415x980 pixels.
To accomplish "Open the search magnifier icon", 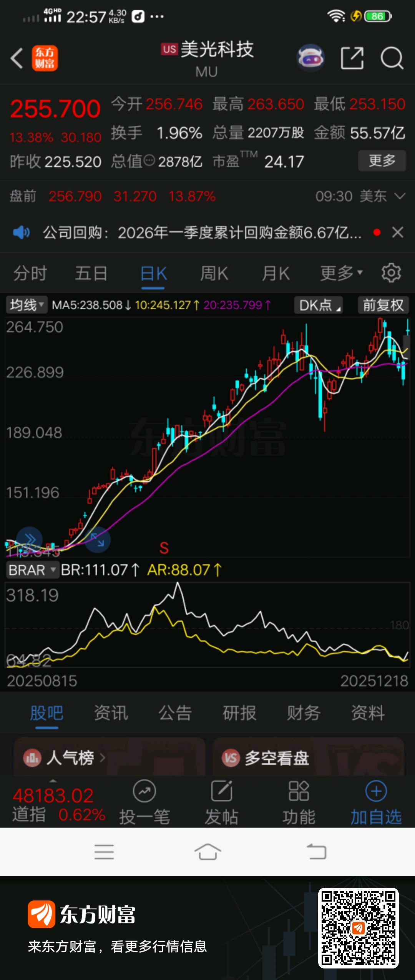I will coord(392,58).
